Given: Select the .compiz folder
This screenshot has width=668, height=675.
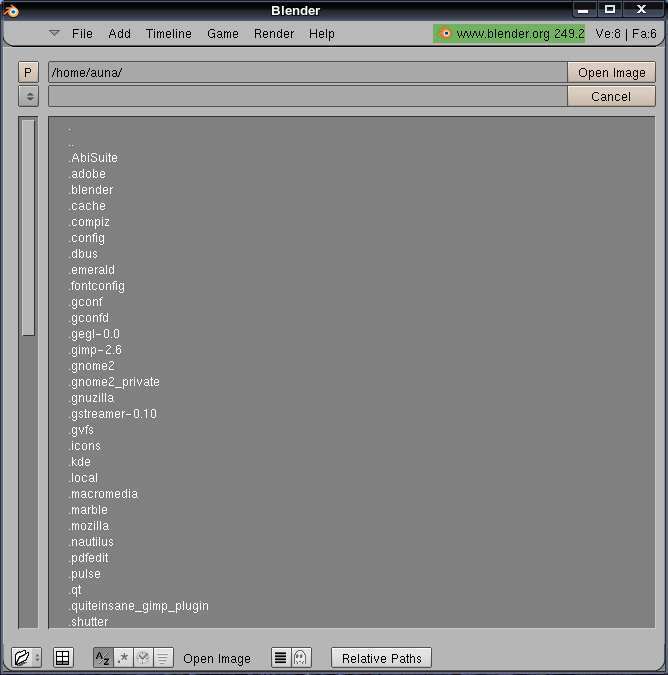Looking at the screenshot, I should pos(89,222).
